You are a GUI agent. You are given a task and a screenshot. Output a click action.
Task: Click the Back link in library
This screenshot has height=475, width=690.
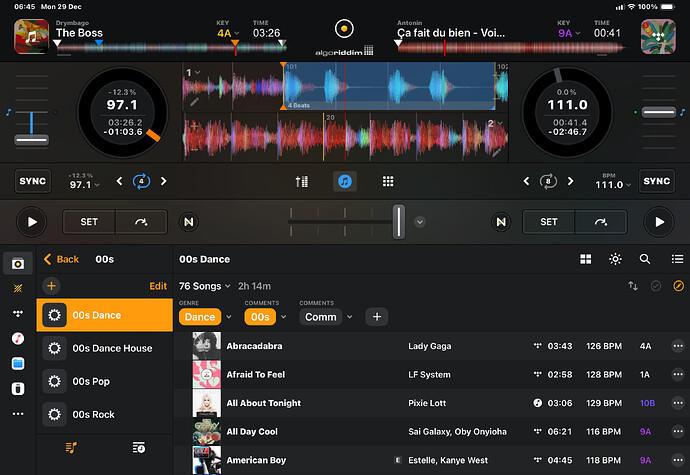[x=61, y=259]
